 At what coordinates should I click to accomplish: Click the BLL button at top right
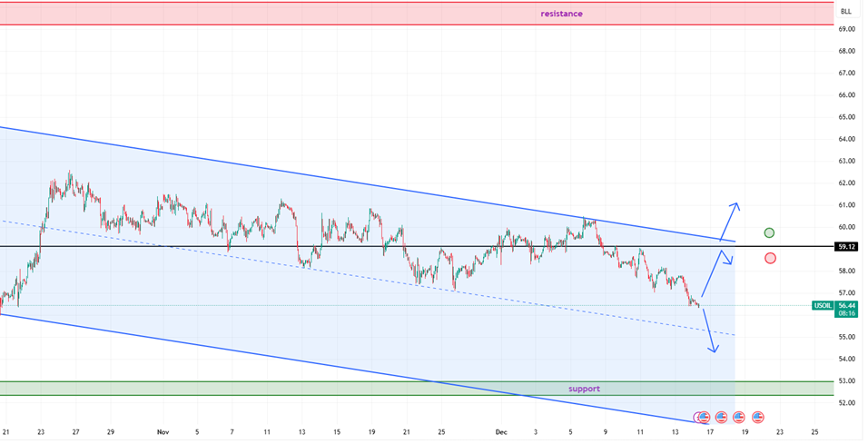click(x=845, y=12)
